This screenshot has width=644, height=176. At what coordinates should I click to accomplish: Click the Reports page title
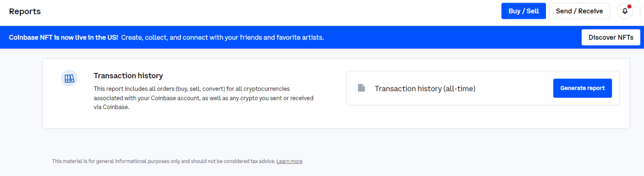(x=25, y=11)
